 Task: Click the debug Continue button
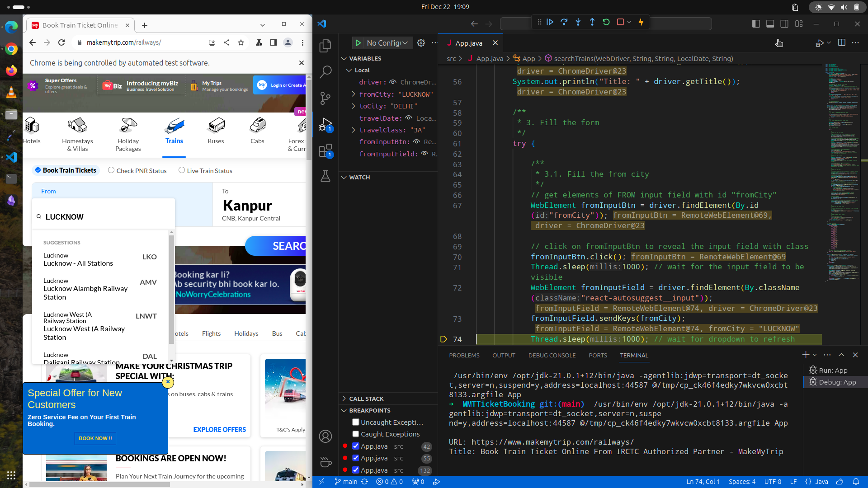pos(550,22)
